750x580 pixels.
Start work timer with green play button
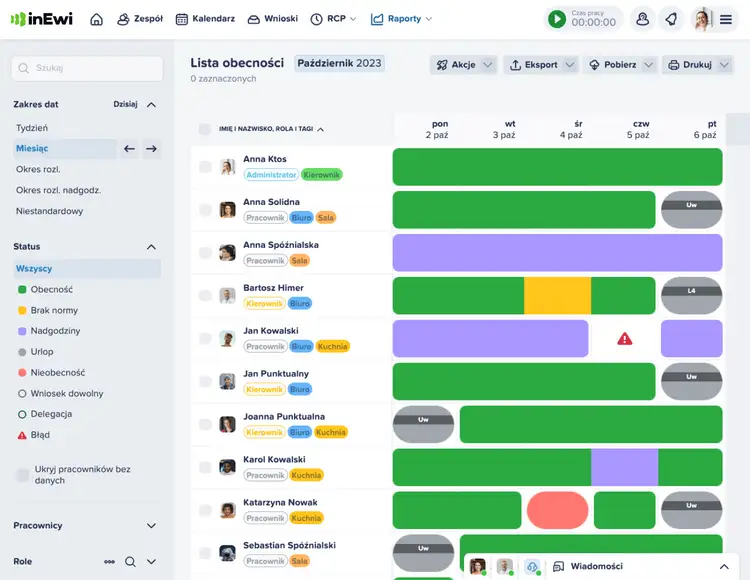557,19
